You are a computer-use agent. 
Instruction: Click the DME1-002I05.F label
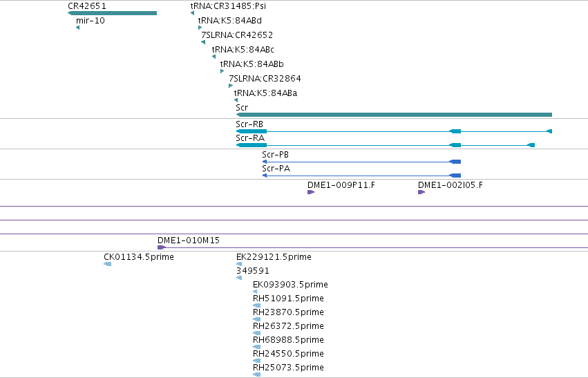[x=451, y=185]
